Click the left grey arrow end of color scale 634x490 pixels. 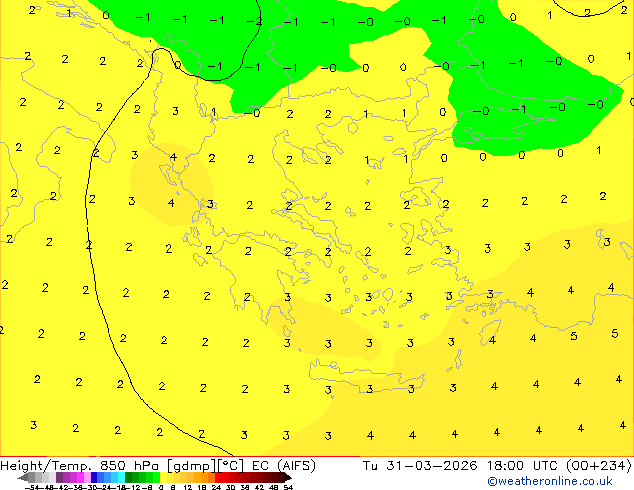(x=23, y=478)
